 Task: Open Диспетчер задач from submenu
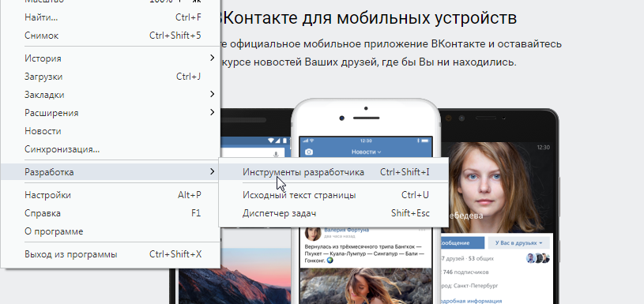click(333, 213)
